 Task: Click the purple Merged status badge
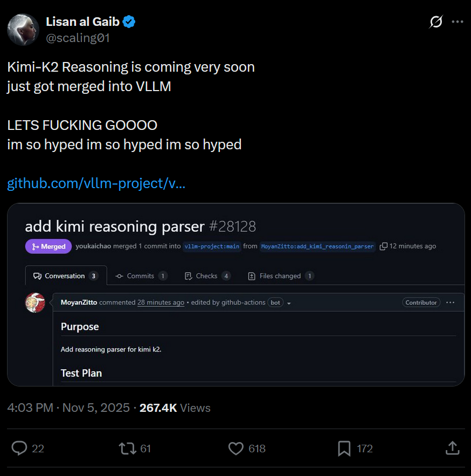click(49, 246)
